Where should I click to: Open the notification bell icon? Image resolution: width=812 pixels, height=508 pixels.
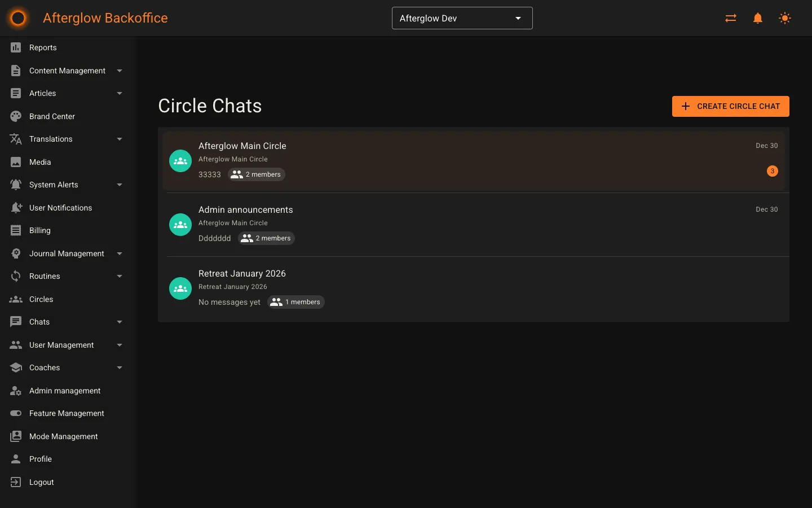[757, 17]
